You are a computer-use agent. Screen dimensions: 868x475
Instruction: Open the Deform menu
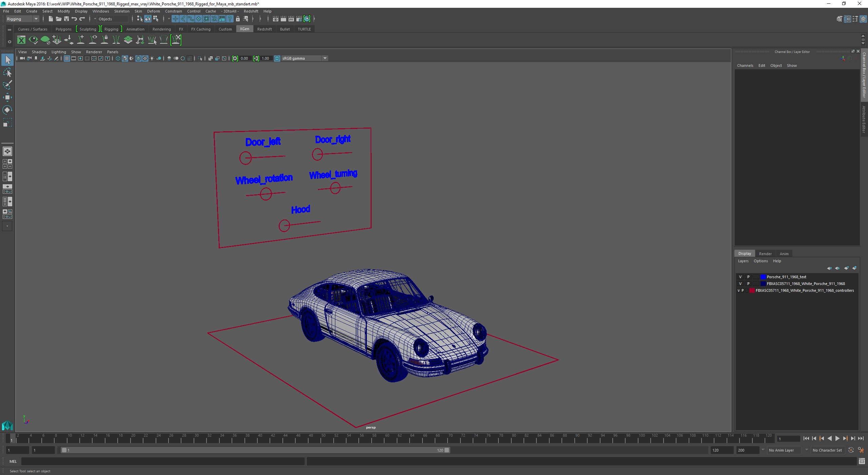click(153, 11)
